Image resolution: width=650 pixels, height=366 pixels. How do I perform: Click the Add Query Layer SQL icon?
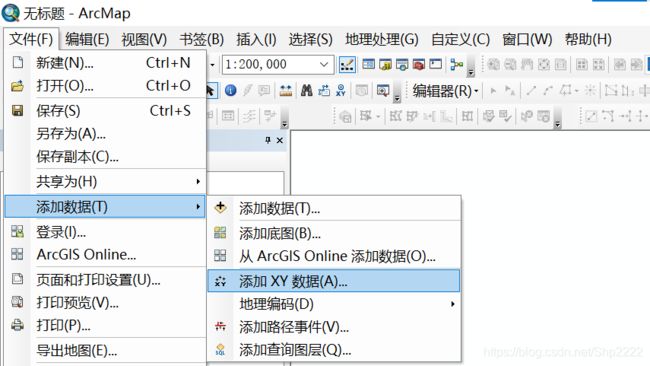(220, 350)
